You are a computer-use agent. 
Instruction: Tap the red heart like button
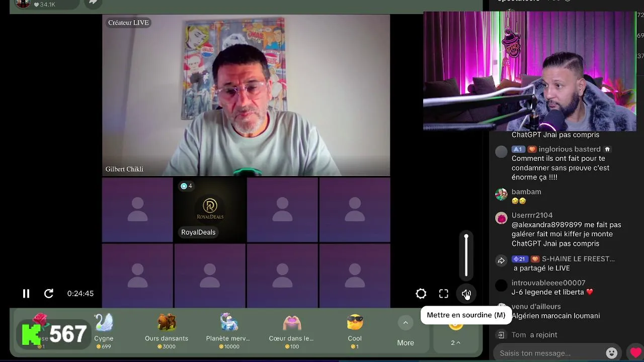point(636,353)
